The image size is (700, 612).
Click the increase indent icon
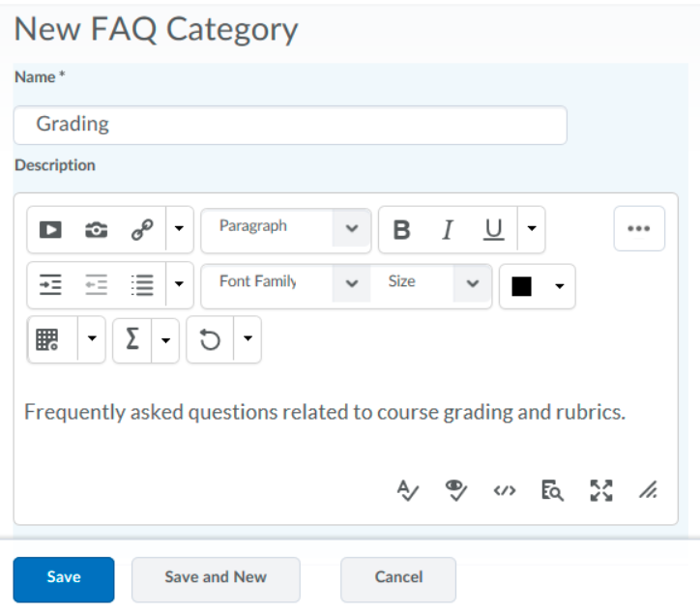50,284
